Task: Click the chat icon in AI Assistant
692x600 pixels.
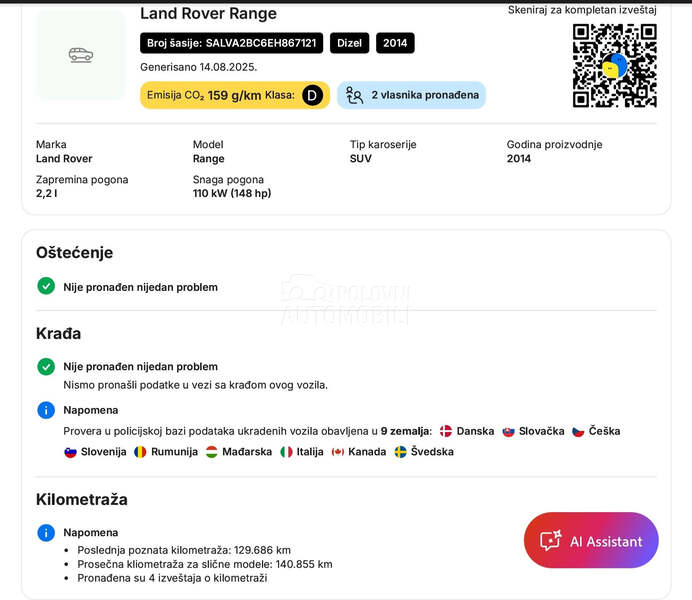Action: pos(550,541)
